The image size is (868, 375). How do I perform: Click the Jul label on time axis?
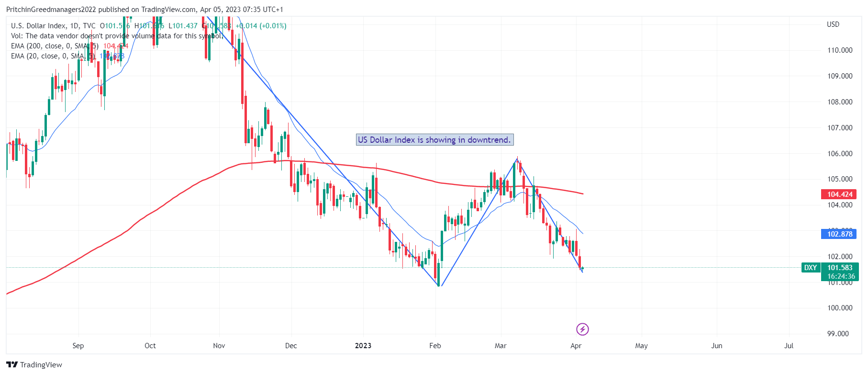point(789,346)
